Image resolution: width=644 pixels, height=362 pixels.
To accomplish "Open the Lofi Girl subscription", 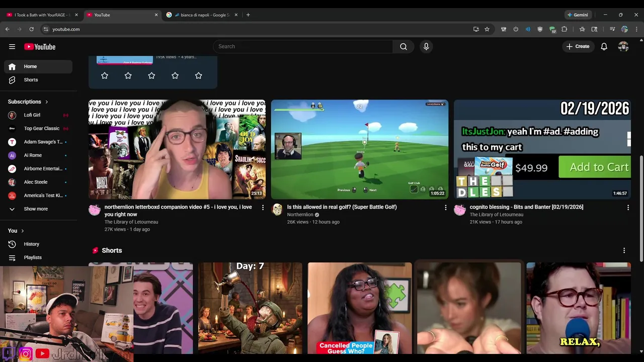I will click(38, 115).
